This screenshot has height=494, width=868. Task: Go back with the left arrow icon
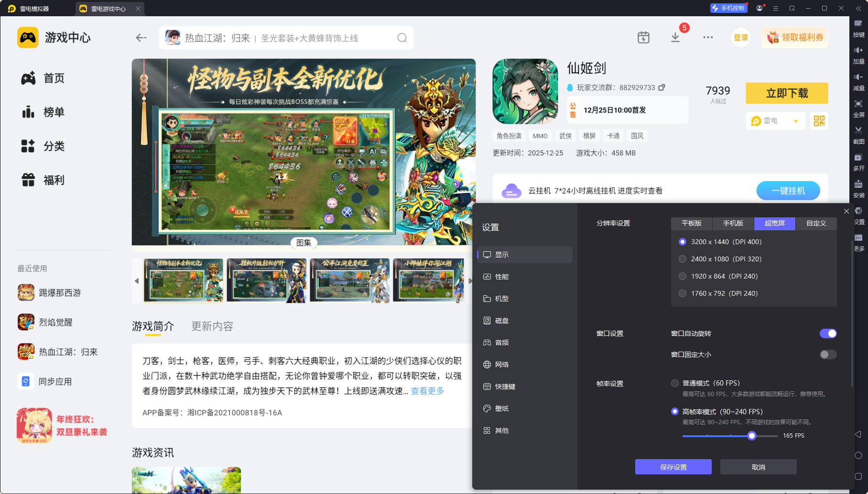pos(141,38)
